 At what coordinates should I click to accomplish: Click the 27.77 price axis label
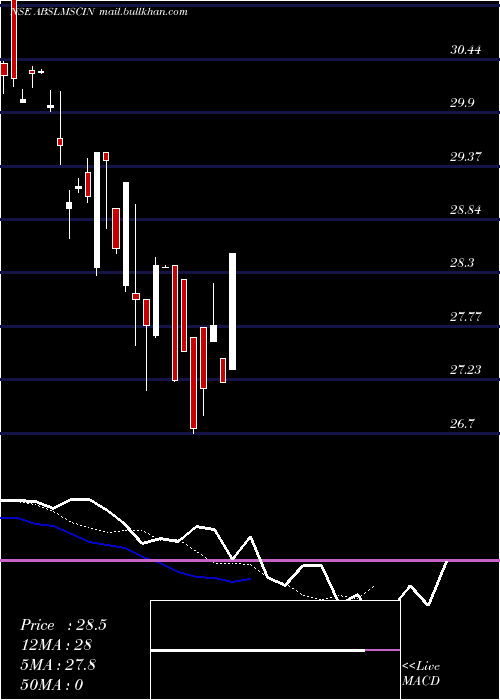[x=465, y=317]
